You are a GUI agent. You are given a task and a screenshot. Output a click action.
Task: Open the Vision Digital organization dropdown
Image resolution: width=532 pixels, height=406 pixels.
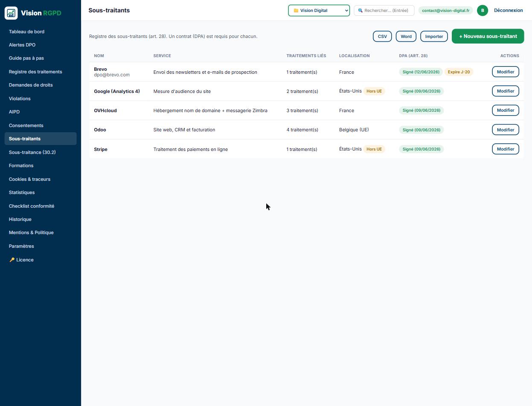319,11
